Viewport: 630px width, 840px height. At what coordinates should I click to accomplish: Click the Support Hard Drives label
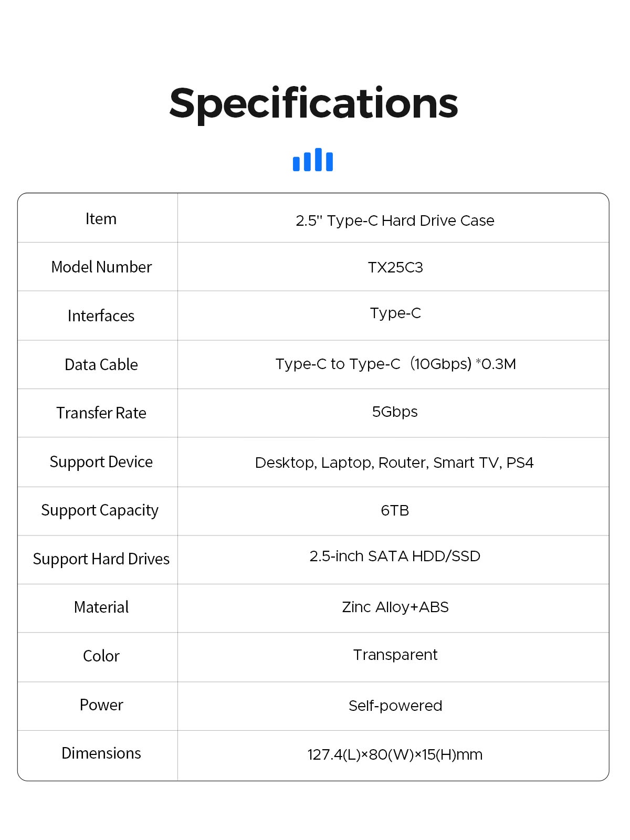(x=101, y=559)
